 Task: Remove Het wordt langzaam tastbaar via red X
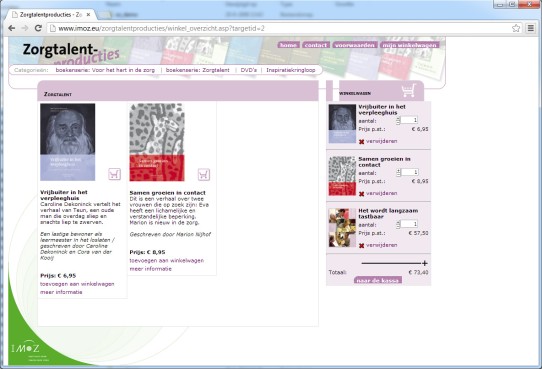362,246
